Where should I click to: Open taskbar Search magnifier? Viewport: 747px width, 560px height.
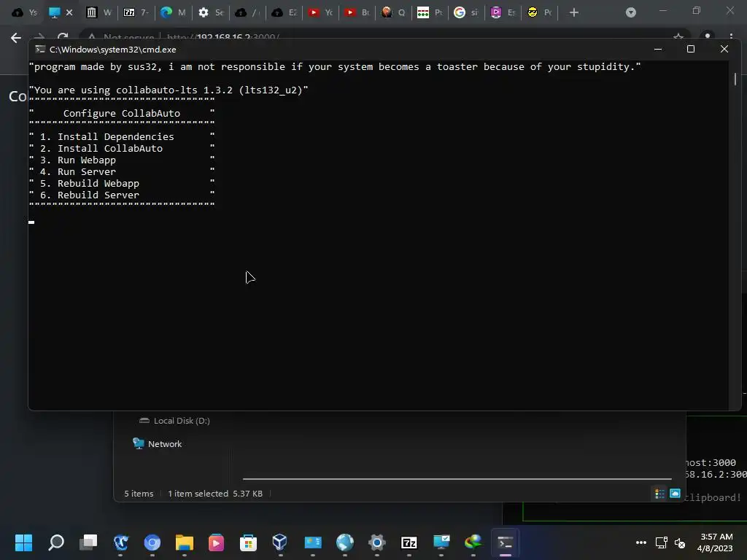click(55, 542)
